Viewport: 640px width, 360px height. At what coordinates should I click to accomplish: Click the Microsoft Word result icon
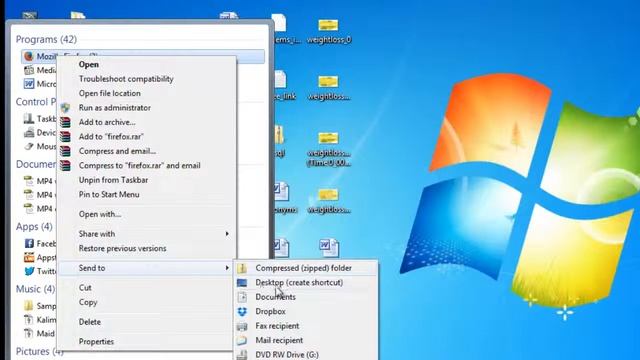point(29,84)
